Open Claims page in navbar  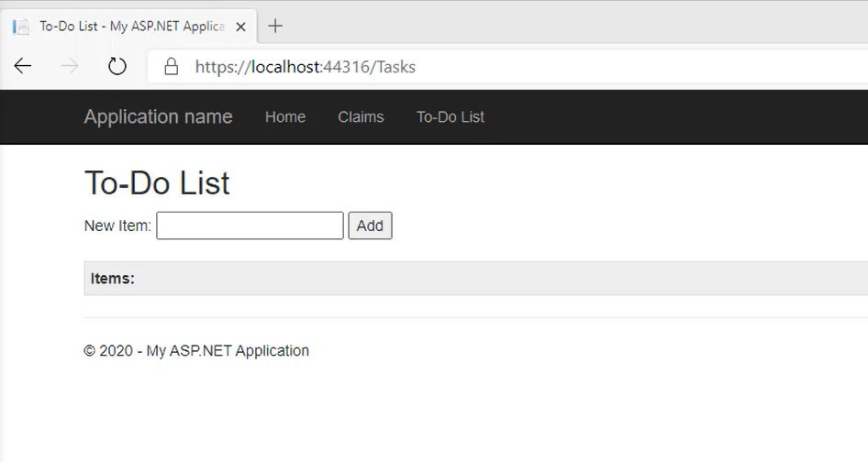[361, 116]
